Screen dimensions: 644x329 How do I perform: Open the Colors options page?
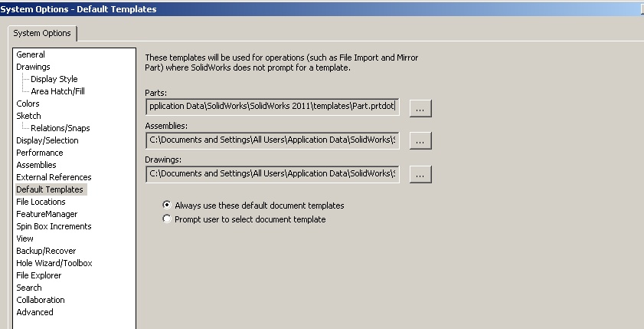(28, 104)
